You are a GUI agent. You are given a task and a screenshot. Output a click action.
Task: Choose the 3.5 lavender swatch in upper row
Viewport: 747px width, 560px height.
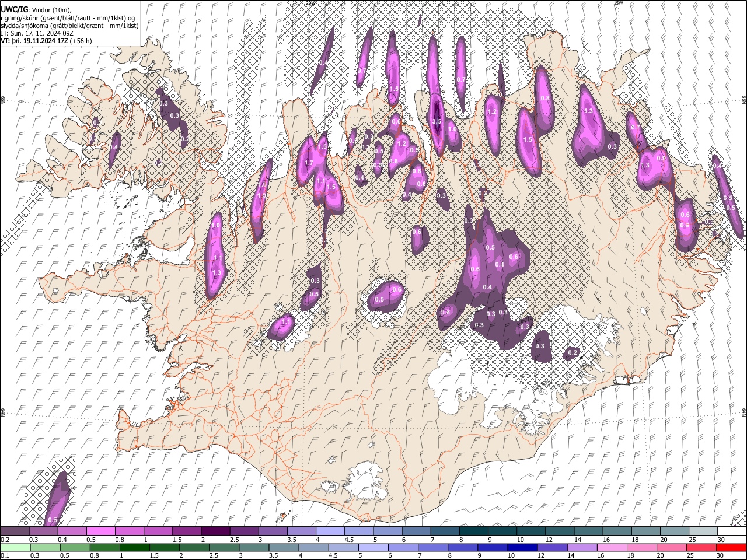[301, 531]
